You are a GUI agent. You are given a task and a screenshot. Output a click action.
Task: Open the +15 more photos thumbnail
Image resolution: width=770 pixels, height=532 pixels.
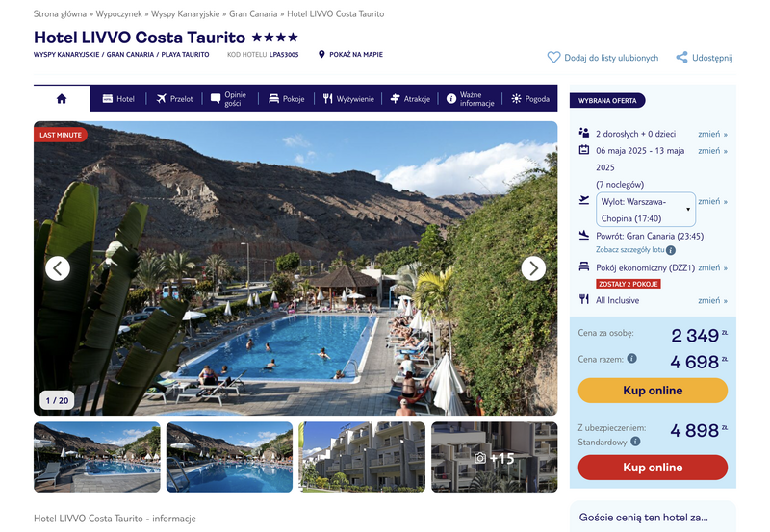click(x=494, y=457)
